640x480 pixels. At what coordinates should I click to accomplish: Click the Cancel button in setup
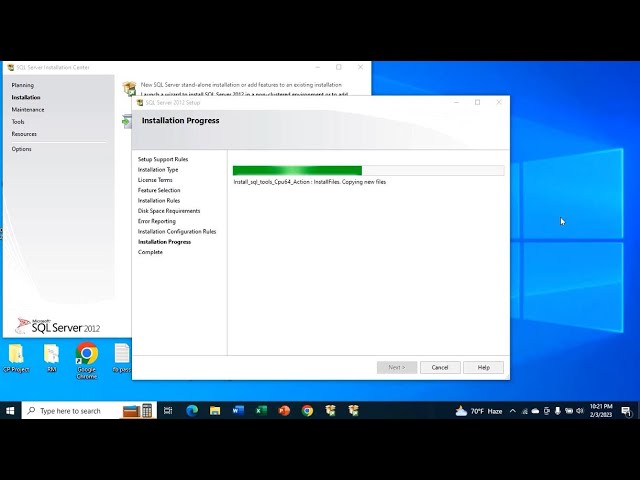click(x=440, y=367)
